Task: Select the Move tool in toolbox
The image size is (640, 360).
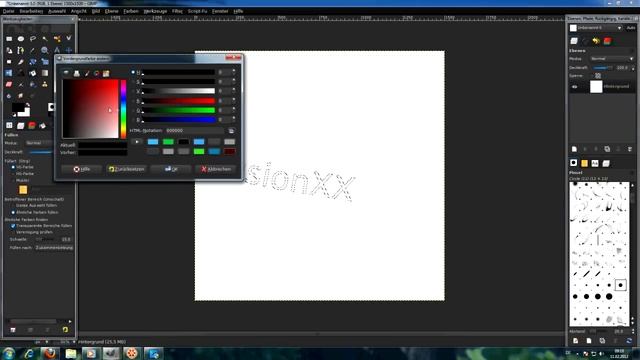Action: click(x=69, y=50)
